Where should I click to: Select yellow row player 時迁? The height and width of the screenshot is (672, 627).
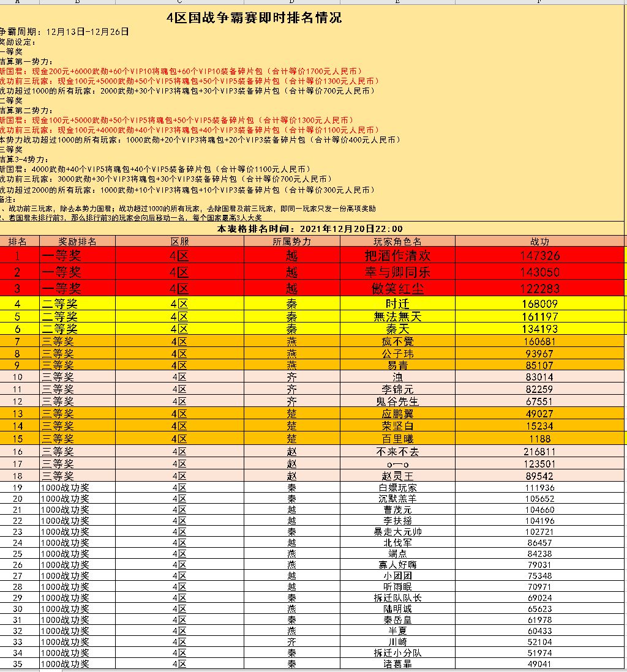tap(397, 304)
